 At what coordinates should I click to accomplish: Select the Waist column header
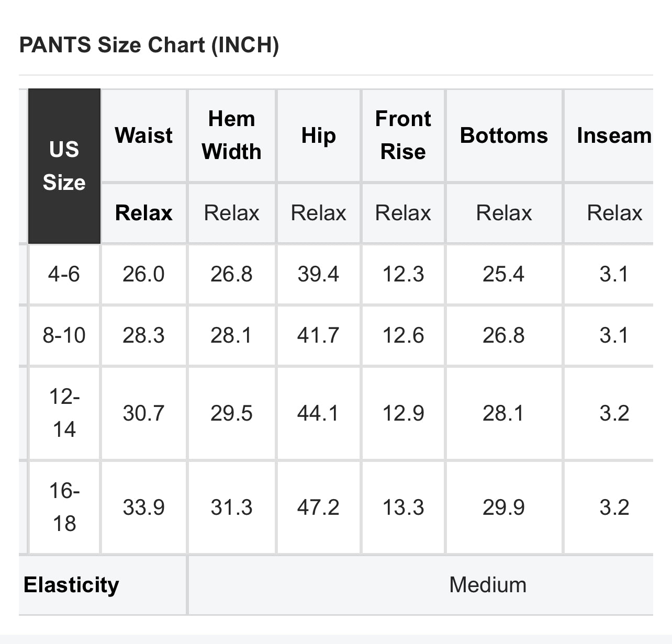point(143,135)
